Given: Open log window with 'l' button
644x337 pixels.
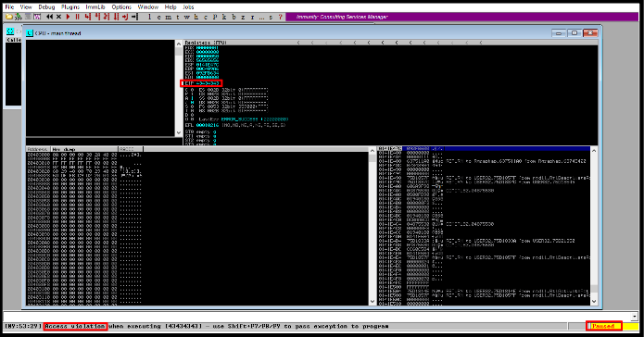Looking at the screenshot, I should coord(149,17).
